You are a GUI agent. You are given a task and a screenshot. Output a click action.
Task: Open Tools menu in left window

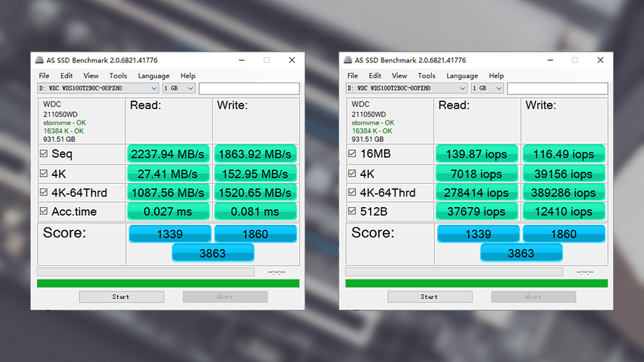tap(118, 75)
